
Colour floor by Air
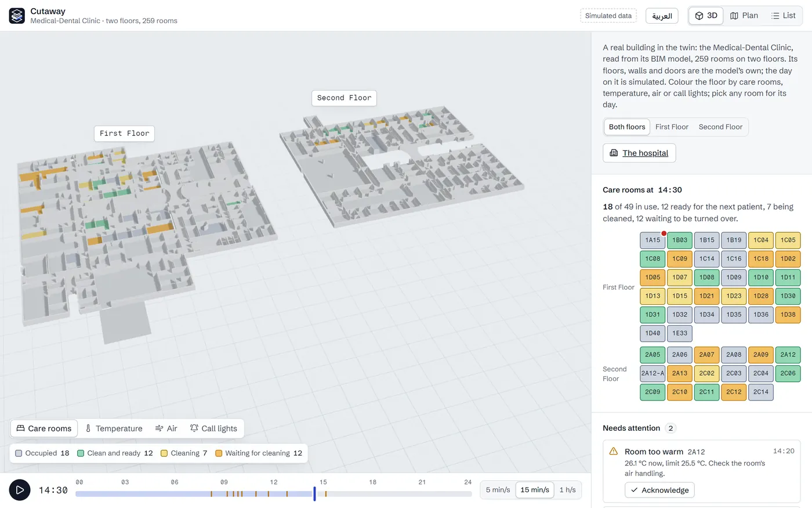[x=166, y=428]
